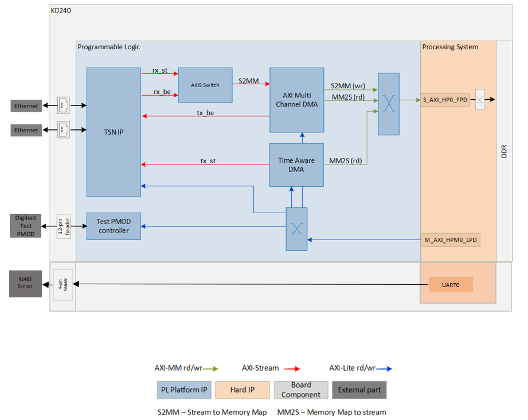This screenshot has height=420, width=528.
Task: Click the UART0 block
Action: (x=450, y=284)
